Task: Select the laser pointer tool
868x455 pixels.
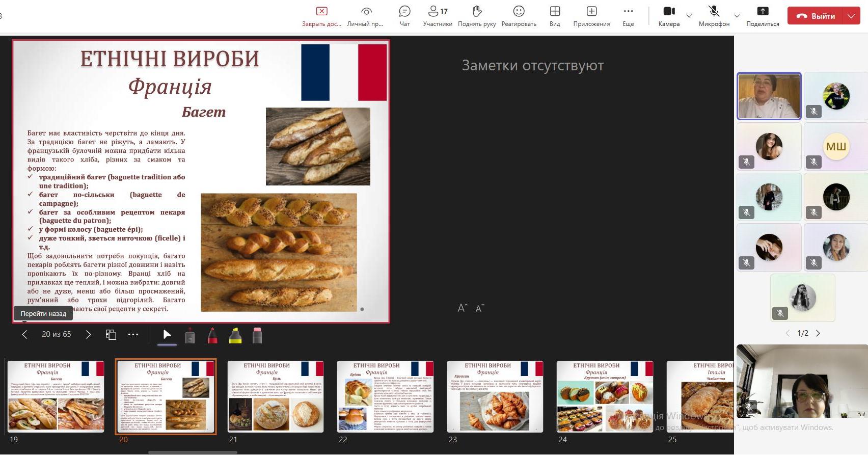Action: 189,335
